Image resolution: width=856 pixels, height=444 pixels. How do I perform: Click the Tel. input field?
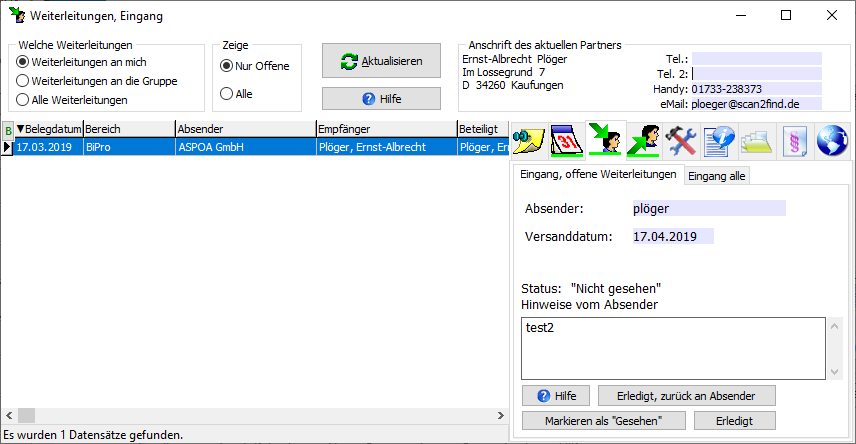tap(757, 59)
